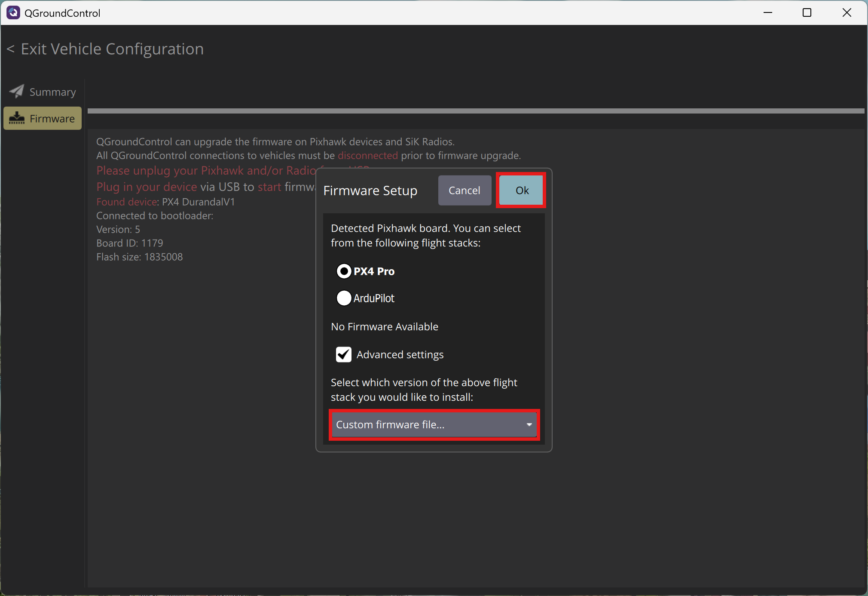Click Exit Vehicle Configuration link

[x=112, y=49]
